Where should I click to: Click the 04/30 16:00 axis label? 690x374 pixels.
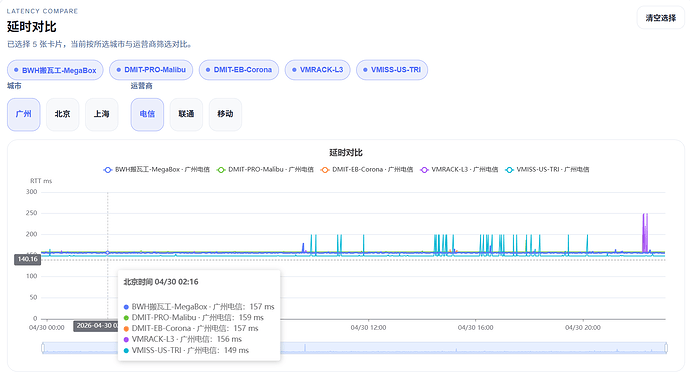pyautogui.click(x=475, y=328)
